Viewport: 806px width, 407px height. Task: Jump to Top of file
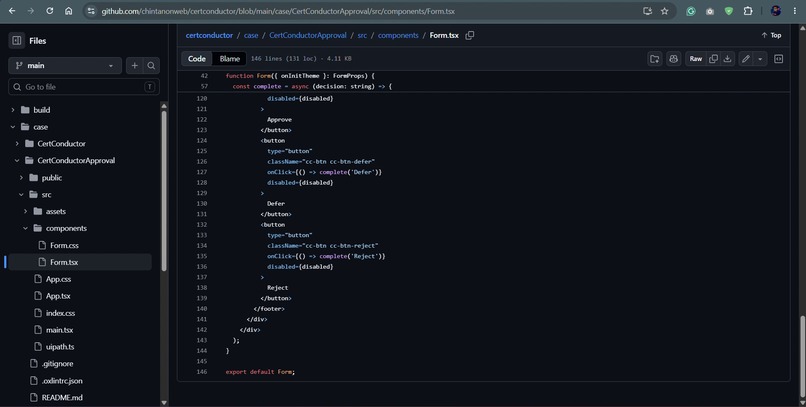click(x=771, y=35)
